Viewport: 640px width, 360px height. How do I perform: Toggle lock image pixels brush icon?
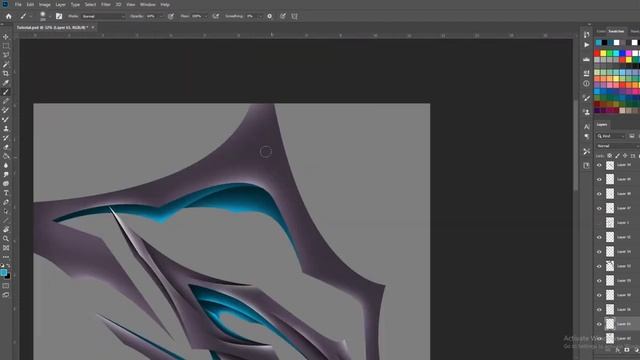617,156
